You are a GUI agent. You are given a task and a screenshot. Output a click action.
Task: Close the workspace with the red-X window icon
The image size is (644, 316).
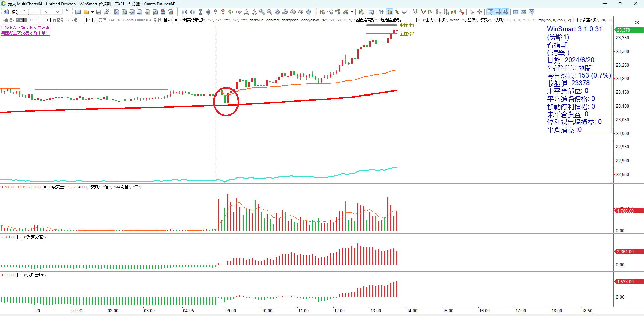pyautogui.click(x=106, y=12)
